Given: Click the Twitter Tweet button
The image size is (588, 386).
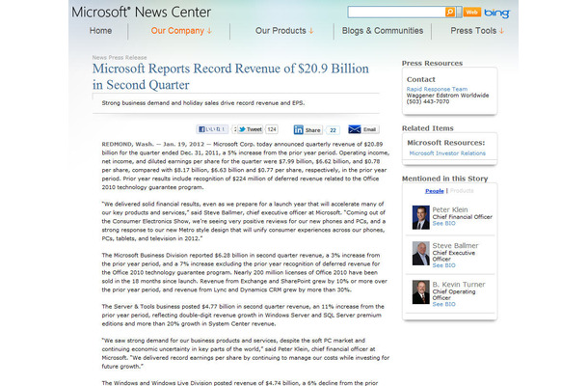Looking at the screenshot, I should tap(250, 129).
